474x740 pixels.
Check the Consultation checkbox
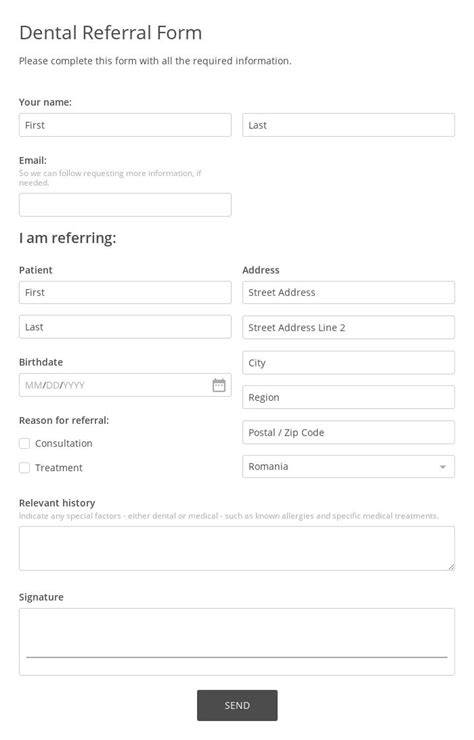[25, 443]
